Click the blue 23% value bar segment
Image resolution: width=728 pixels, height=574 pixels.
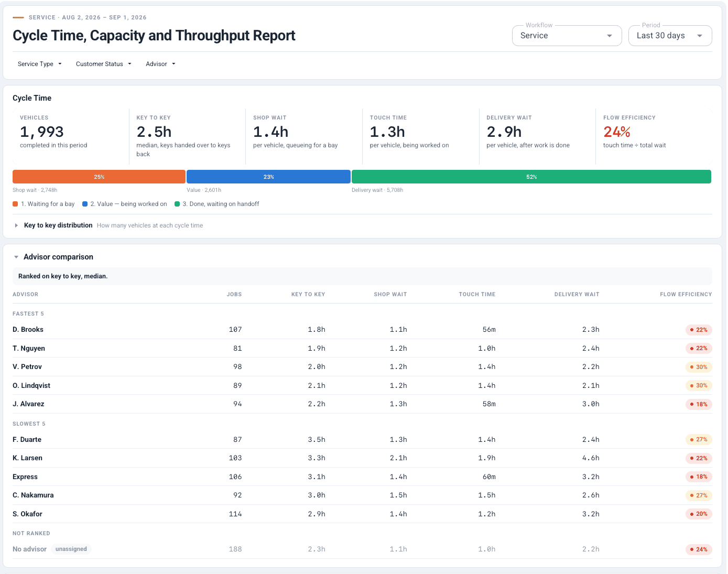tap(268, 177)
